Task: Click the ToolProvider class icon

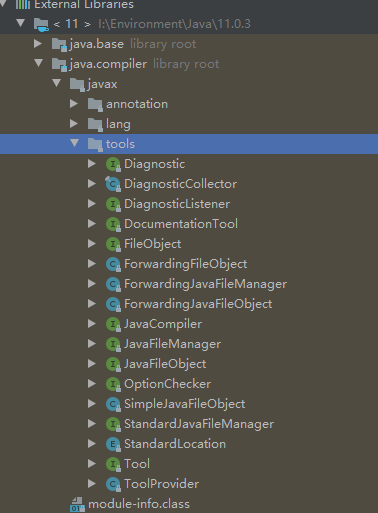Action: (113, 484)
